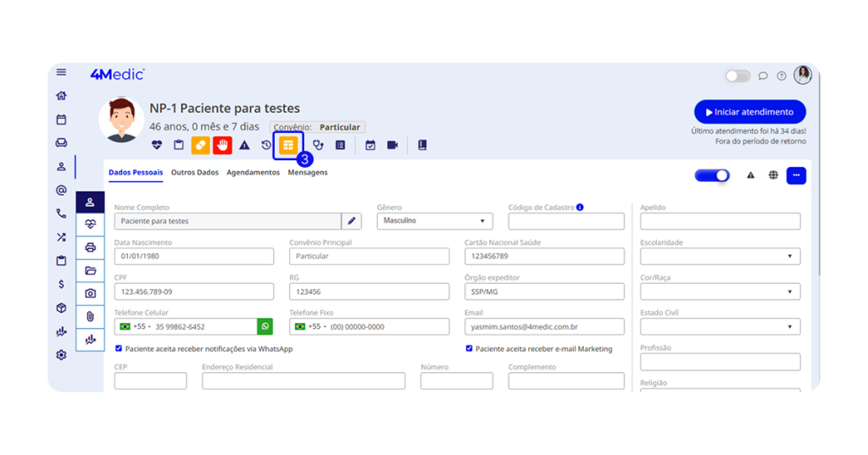Click the orange pill medication icon
Viewport: 868px width, 455px height.
200,146
